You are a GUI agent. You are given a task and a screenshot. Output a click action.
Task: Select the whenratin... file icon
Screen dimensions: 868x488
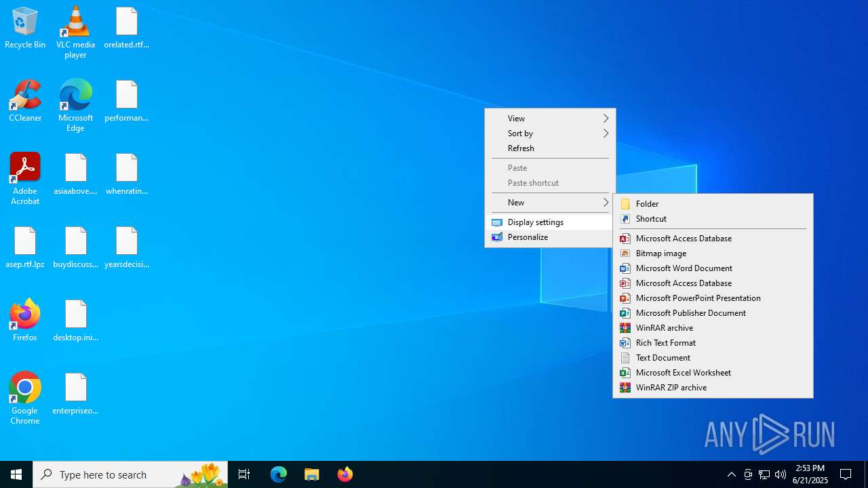pos(127,174)
